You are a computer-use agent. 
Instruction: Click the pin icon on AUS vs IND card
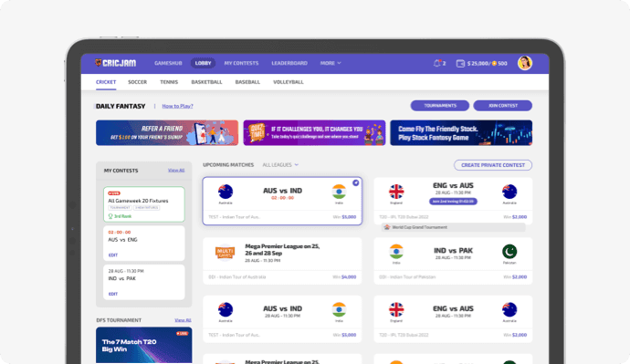(355, 183)
